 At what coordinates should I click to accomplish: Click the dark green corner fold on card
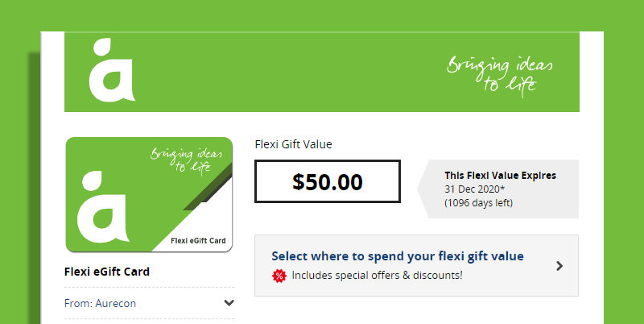[x=208, y=187]
